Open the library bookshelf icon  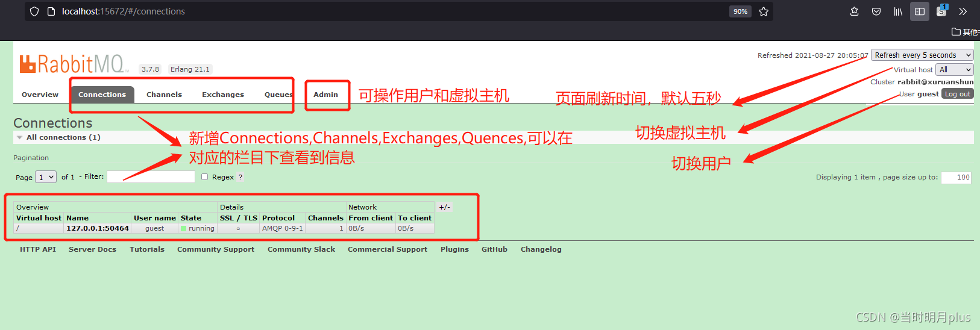point(898,11)
